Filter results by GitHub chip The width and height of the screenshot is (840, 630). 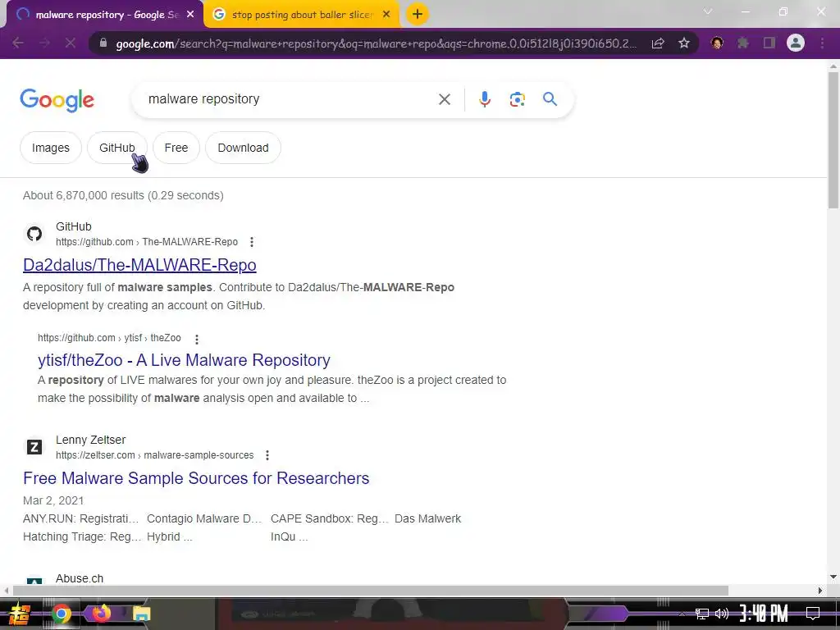(116, 148)
